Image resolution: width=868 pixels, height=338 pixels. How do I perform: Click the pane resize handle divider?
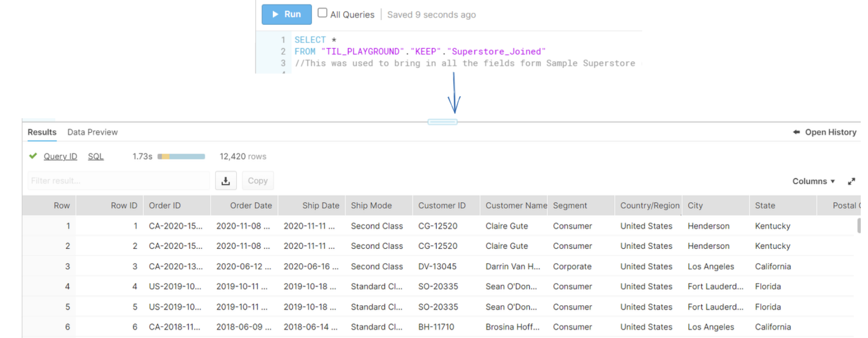442,122
